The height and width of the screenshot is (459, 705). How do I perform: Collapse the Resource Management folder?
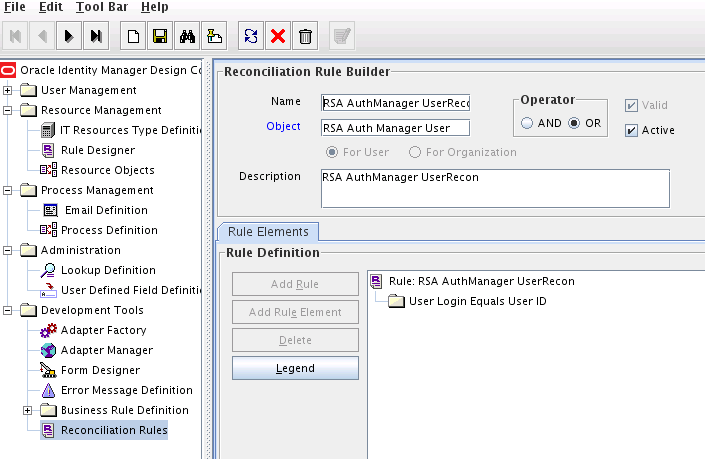8,110
